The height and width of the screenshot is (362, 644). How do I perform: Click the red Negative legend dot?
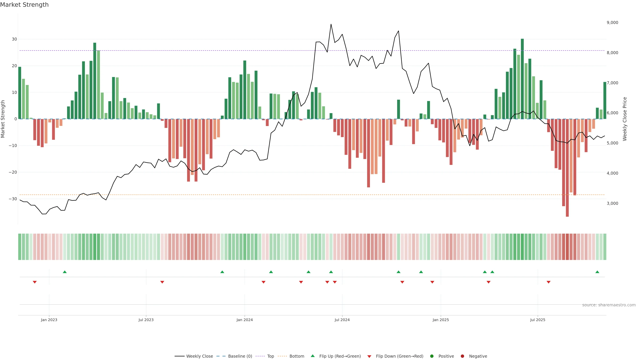pos(462,356)
